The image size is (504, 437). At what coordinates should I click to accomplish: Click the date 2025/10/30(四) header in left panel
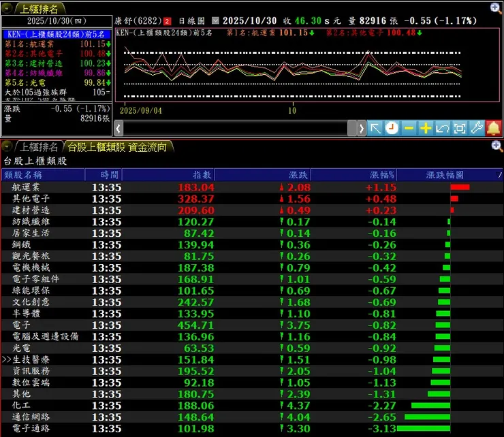coord(57,21)
